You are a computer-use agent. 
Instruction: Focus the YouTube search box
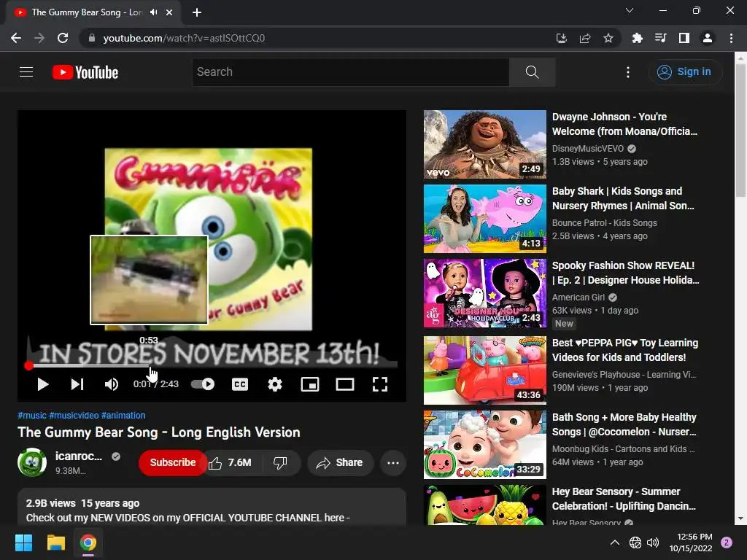pos(351,72)
